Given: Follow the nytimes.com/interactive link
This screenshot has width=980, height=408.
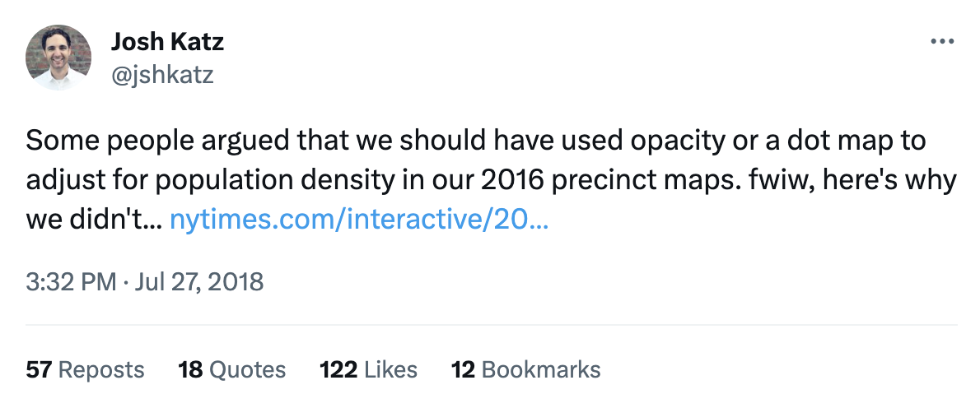Looking at the screenshot, I should click(x=359, y=220).
